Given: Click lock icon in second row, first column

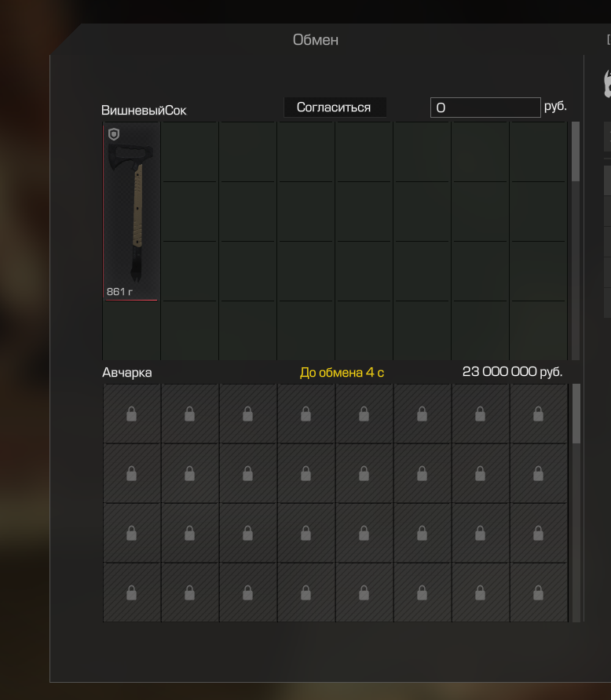Looking at the screenshot, I should 131,473.
